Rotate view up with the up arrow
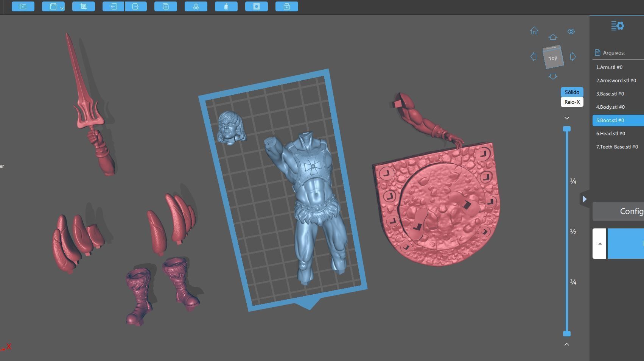The width and height of the screenshot is (644, 361). tap(553, 37)
